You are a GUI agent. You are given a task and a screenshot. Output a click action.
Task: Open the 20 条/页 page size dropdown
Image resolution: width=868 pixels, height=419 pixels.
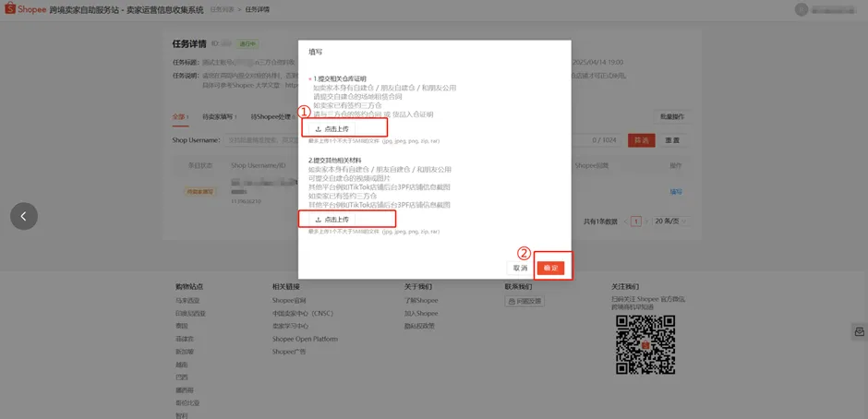pos(671,221)
